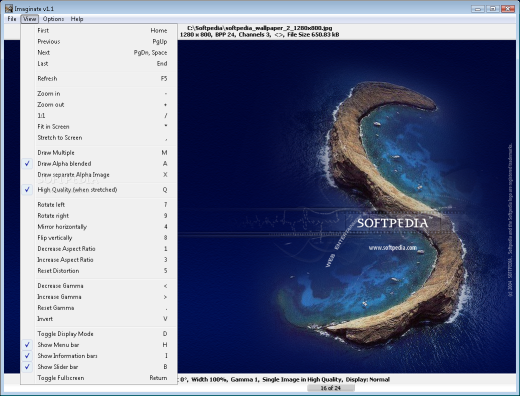Turn off Show Information bars
520x396 pixels.
tap(99, 356)
